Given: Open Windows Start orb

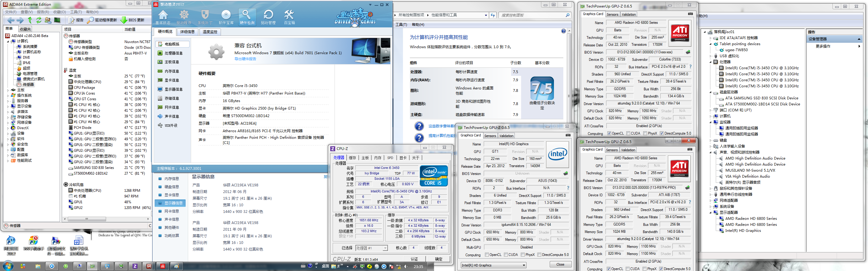Looking at the screenshot, I should (x=8, y=266).
